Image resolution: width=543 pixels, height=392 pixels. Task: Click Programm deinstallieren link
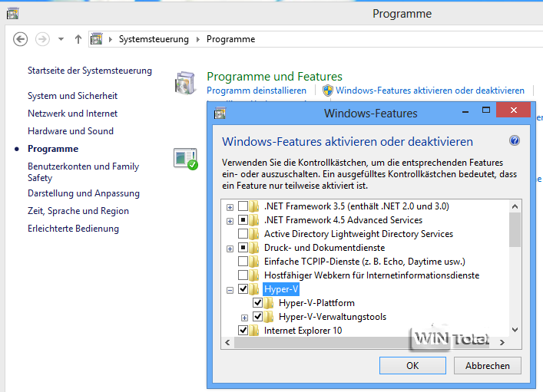point(257,91)
